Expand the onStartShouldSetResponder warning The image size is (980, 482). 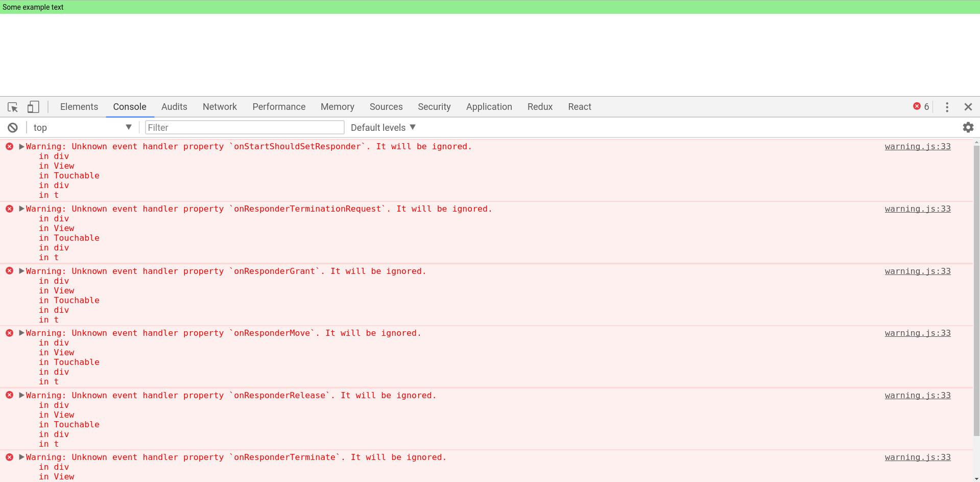coord(21,147)
